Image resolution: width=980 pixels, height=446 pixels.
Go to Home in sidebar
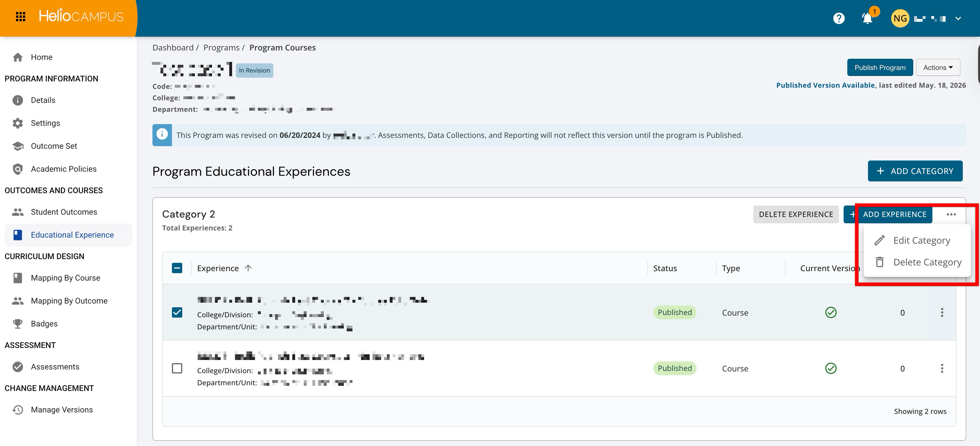coord(42,57)
